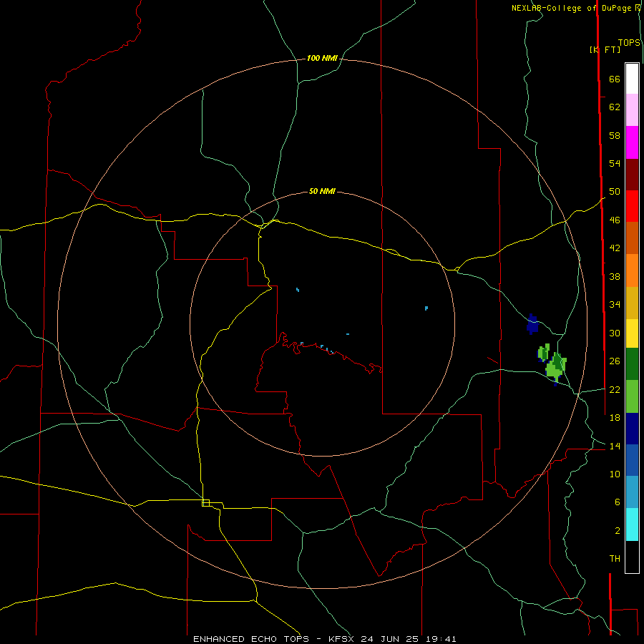Click the 50 NMI range ring label

click(x=322, y=191)
